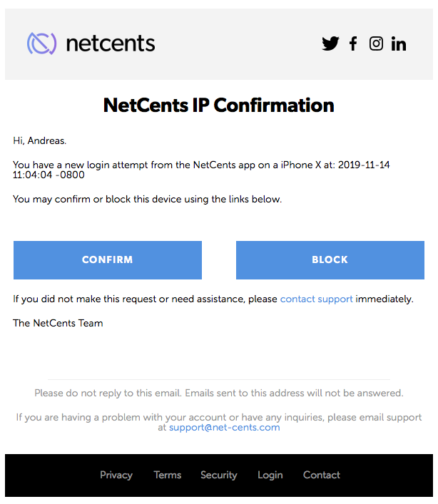Follow the contact support link
This screenshot has width=438, height=504.
(x=316, y=299)
